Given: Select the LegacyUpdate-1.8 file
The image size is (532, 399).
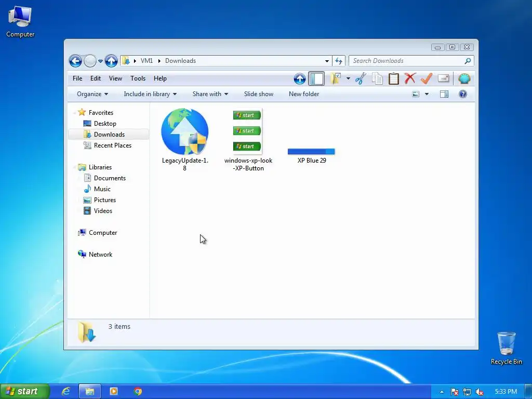Looking at the screenshot, I should [x=185, y=139].
